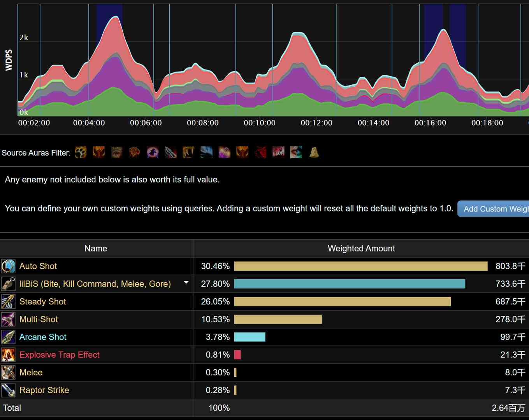Toggle the pink purple glow aura filter

[x=224, y=152]
